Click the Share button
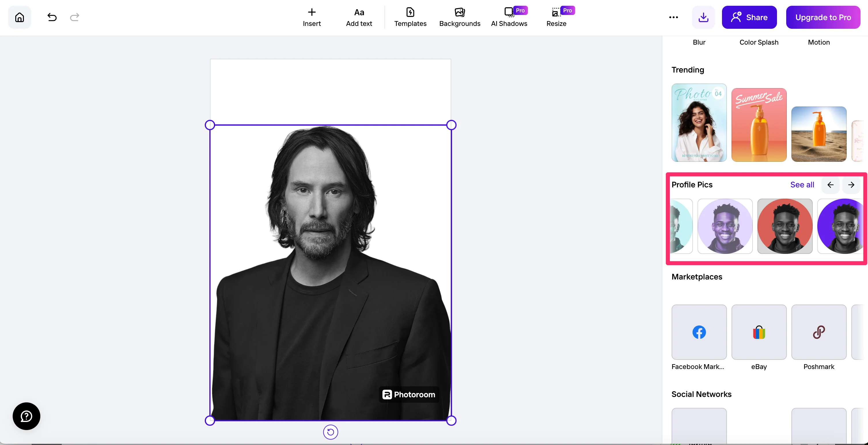Viewport: 868px width, 445px height. (749, 17)
